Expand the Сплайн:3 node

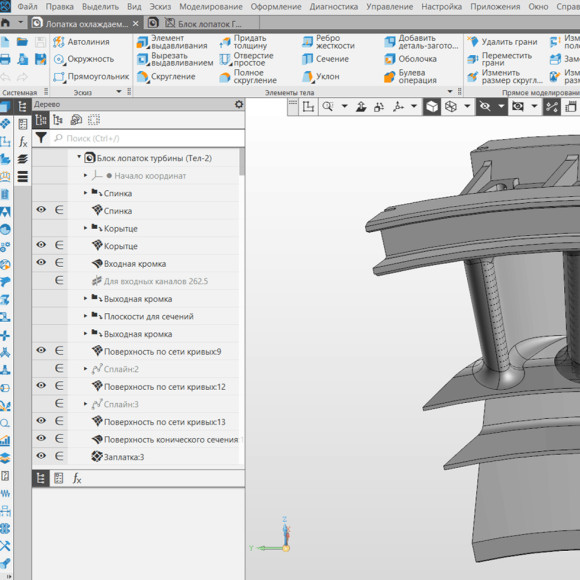(85, 404)
